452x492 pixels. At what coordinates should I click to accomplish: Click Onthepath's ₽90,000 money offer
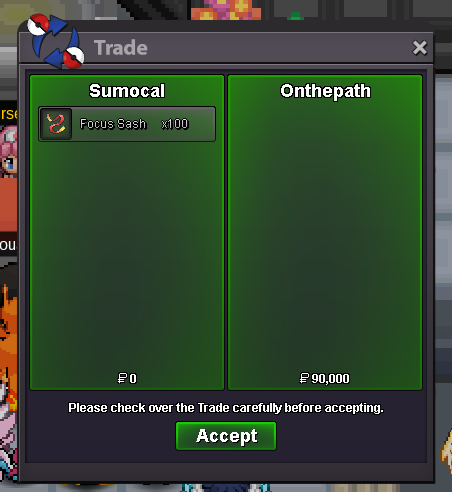(325, 378)
